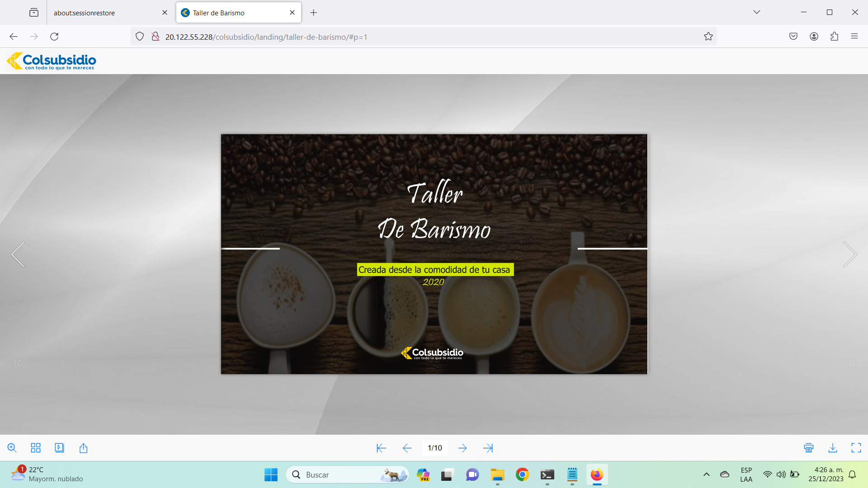
Task: Click the large left arrow beside slide
Action: pyautogui.click(x=18, y=254)
